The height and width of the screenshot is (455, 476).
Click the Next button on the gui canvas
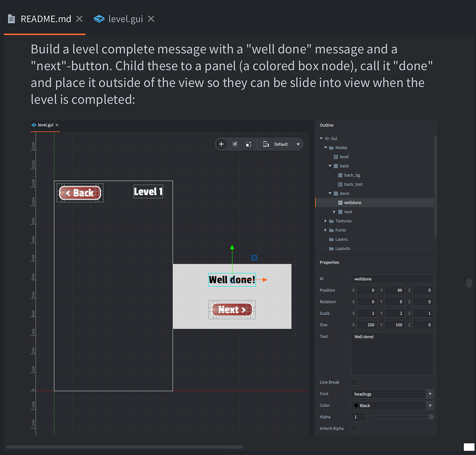(232, 310)
